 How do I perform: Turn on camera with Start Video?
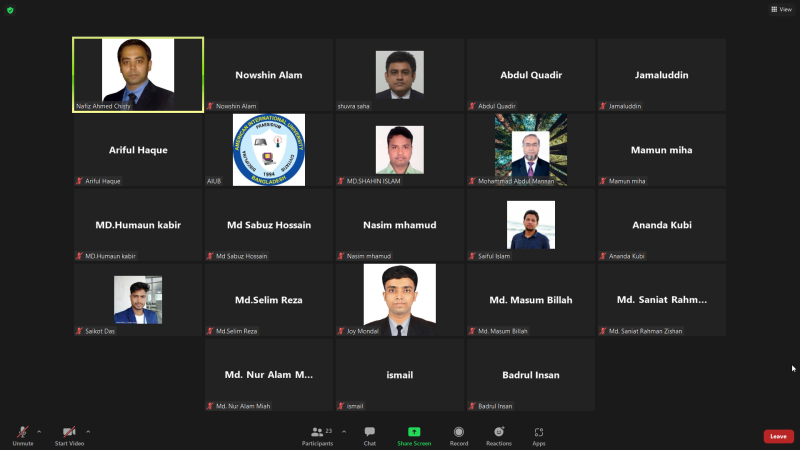point(68,435)
